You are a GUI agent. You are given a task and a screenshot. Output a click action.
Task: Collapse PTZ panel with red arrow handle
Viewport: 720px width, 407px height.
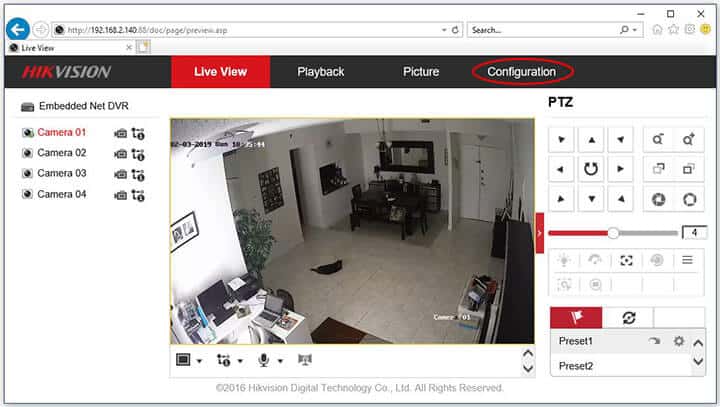pyautogui.click(x=540, y=233)
